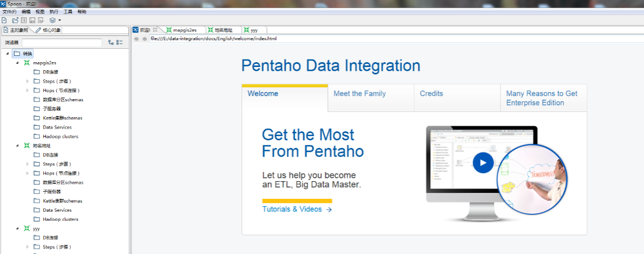The width and height of the screenshot is (644, 254).
Task: Click the expand all tree icon
Action: (111, 42)
